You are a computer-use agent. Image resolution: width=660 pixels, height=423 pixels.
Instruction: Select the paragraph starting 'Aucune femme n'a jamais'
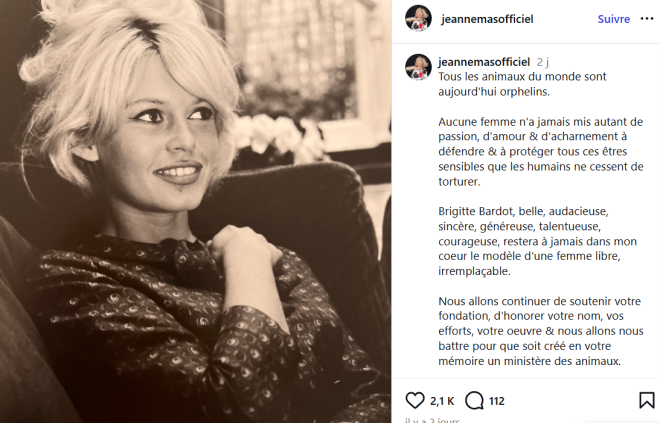(x=541, y=152)
